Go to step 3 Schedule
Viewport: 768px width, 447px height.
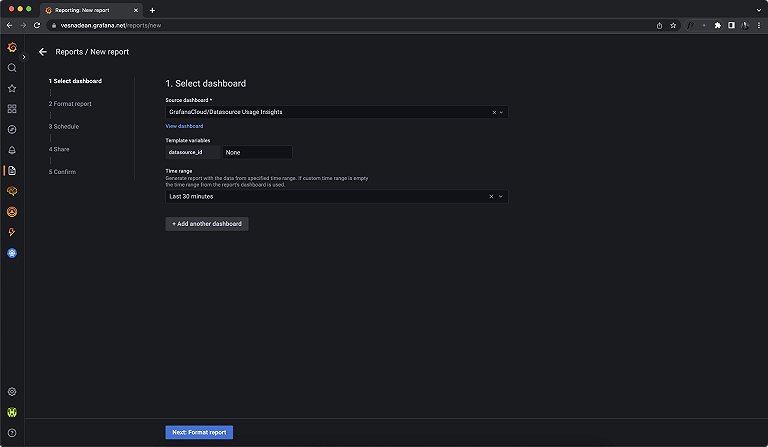64,127
